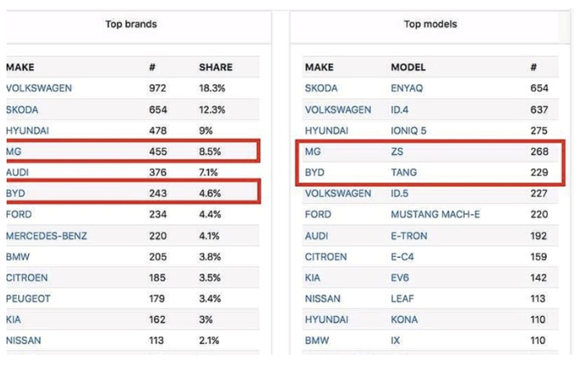Select the TANG model link

coord(404,172)
